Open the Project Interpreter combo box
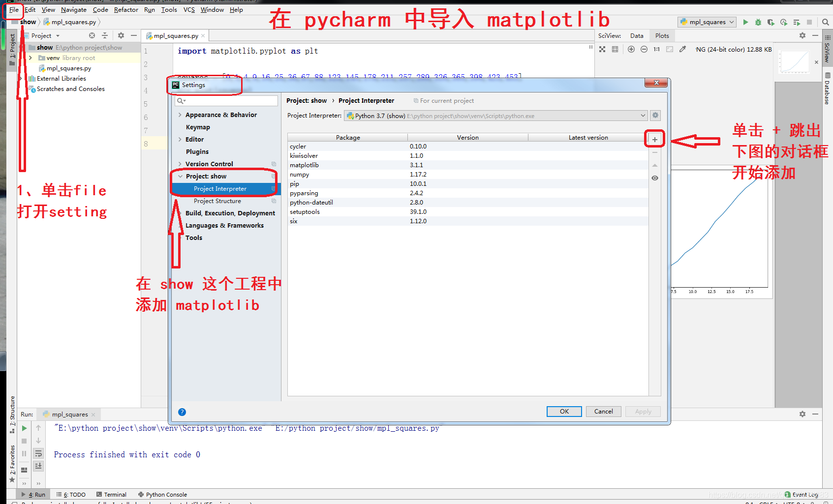 pos(496,116)
